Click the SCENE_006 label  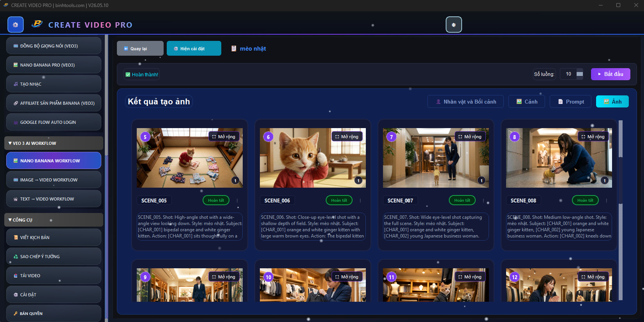point(277,201)
